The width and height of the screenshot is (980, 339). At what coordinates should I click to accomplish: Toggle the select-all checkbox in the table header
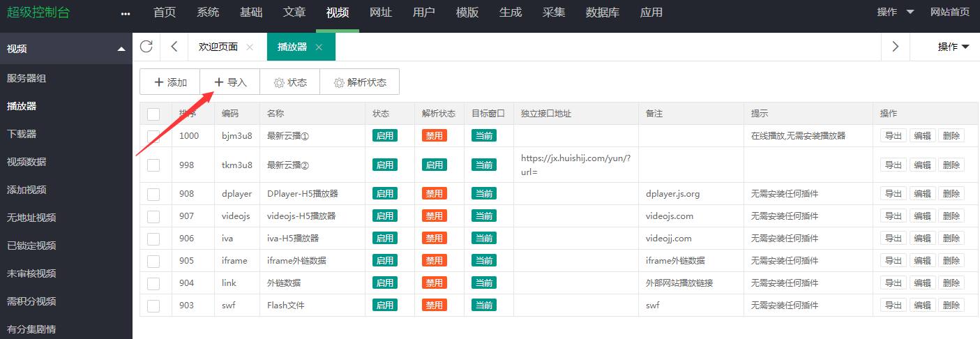tap(153, 114)
